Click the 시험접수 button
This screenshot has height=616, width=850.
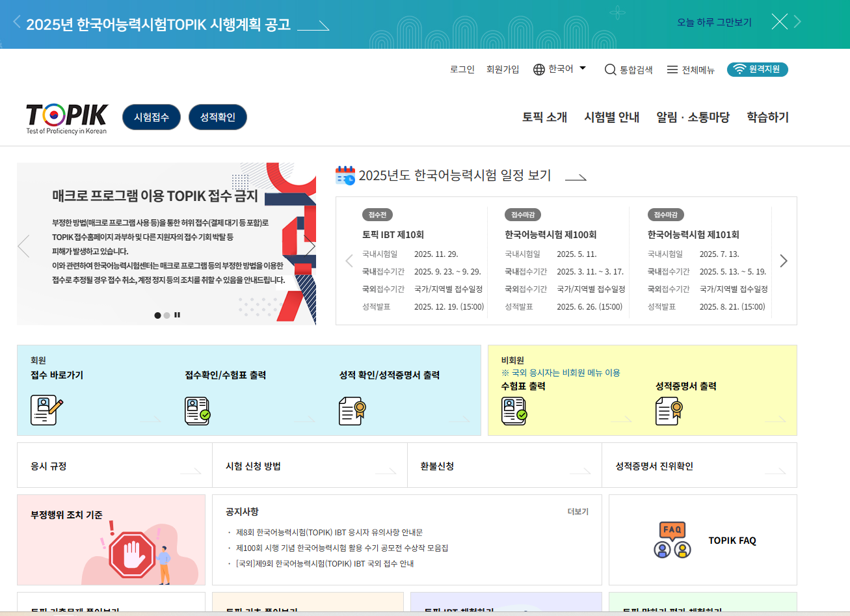[152, 117]
